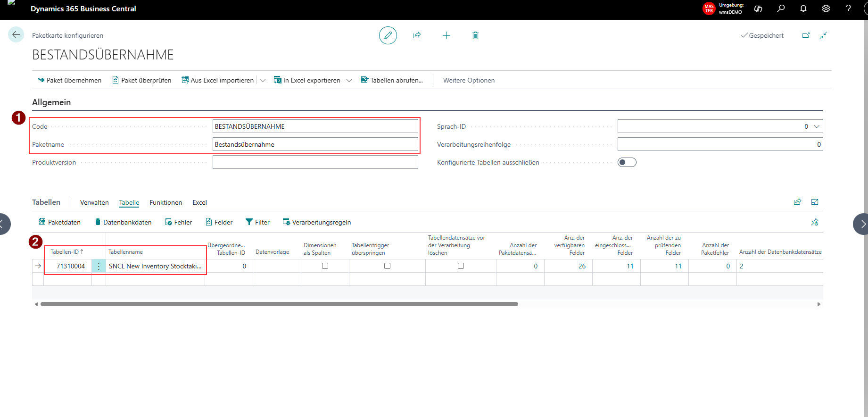Go back with the arrow icon

point(16,34)
